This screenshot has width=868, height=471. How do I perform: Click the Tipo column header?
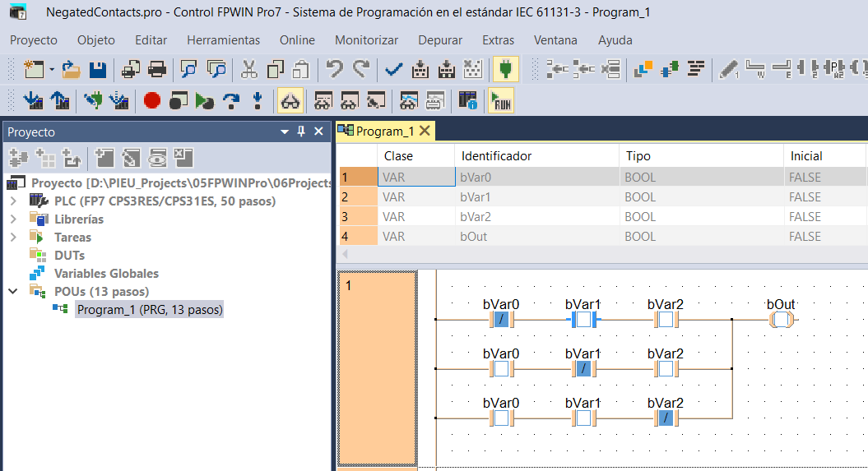pyautogui.click(x=701, y=156)
